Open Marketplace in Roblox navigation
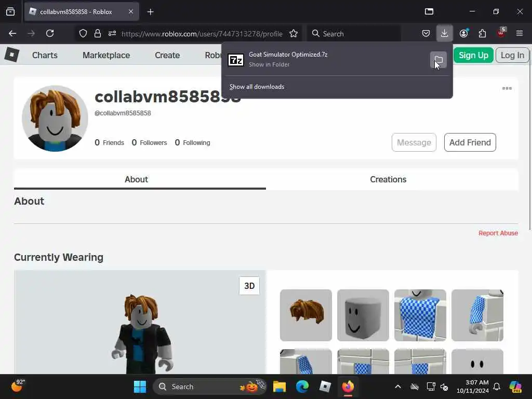The image size is (532, 399). click(106, 55)
